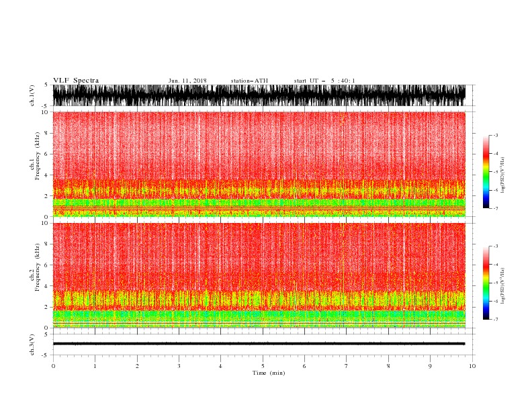
Task: Click the "Time (min)" axis label
Action: click(269, 373)
